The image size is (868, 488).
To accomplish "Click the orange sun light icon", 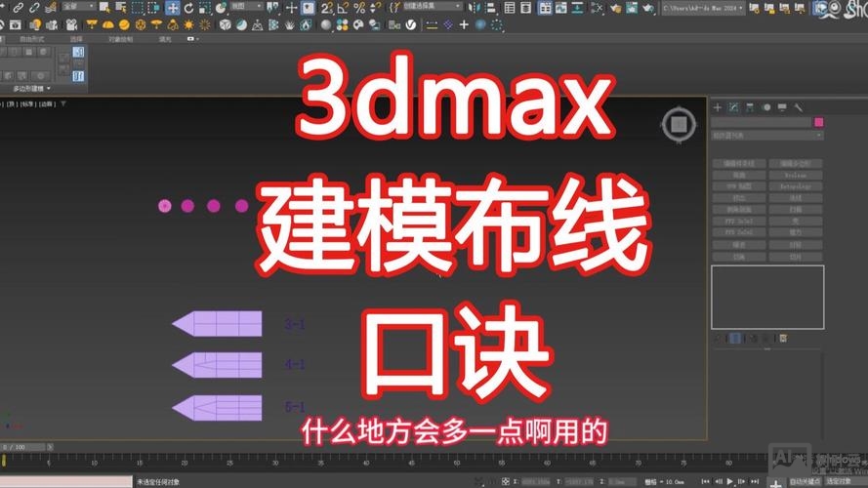I will 188,25.
